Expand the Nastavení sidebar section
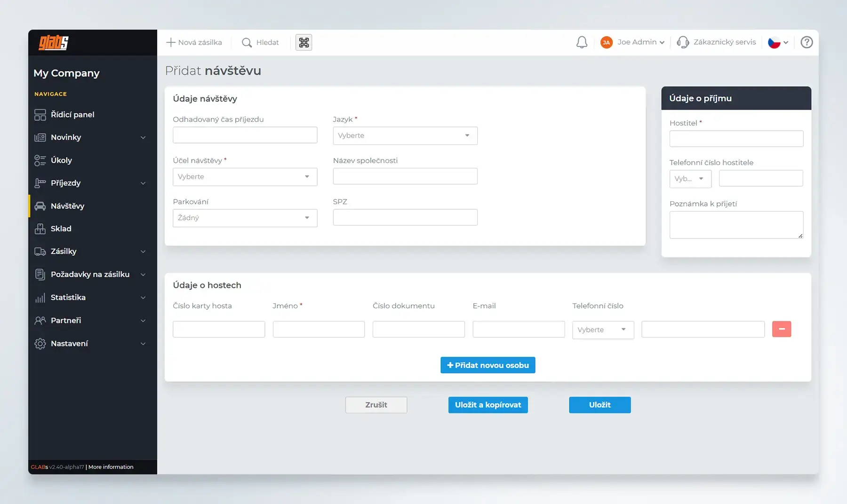The width and height of the screenshot is (847, 504). point(143,344)
